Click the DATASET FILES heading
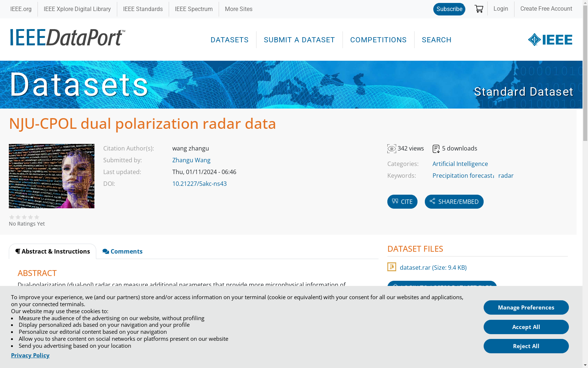Viewport: 588px width, 368px height. (x=415, y=249)
